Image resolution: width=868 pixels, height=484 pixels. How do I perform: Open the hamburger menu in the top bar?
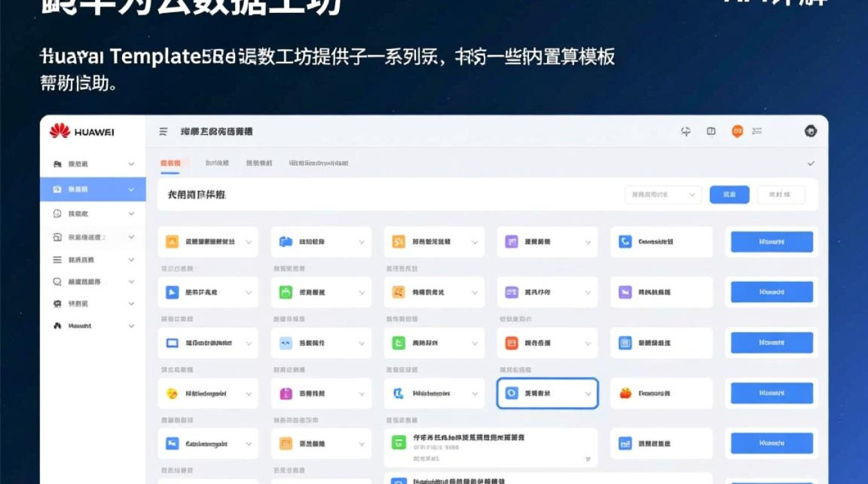point(163,131)
